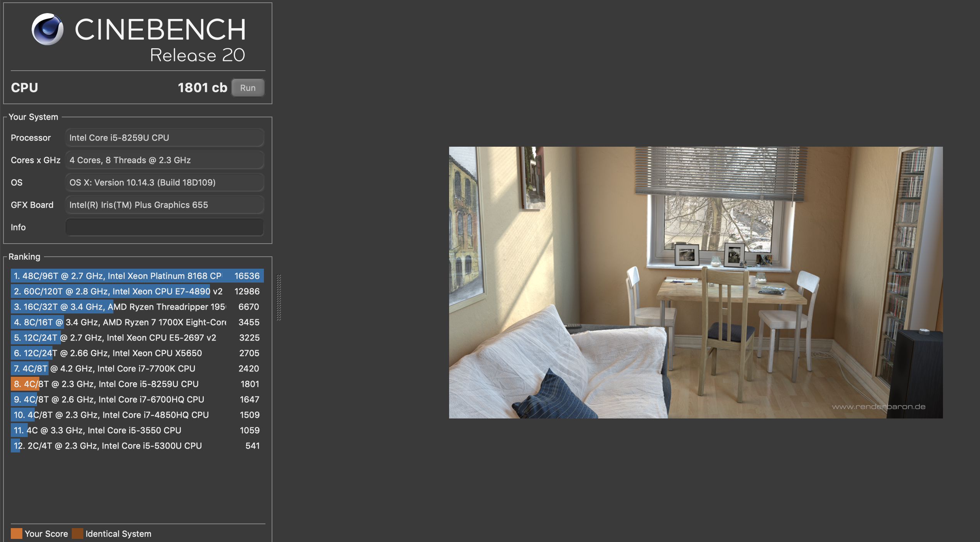Select the Xeon E7-4890 v2 ranking entry
The height and width of the screenshot is (542, 980).
(x=135, y=291)
